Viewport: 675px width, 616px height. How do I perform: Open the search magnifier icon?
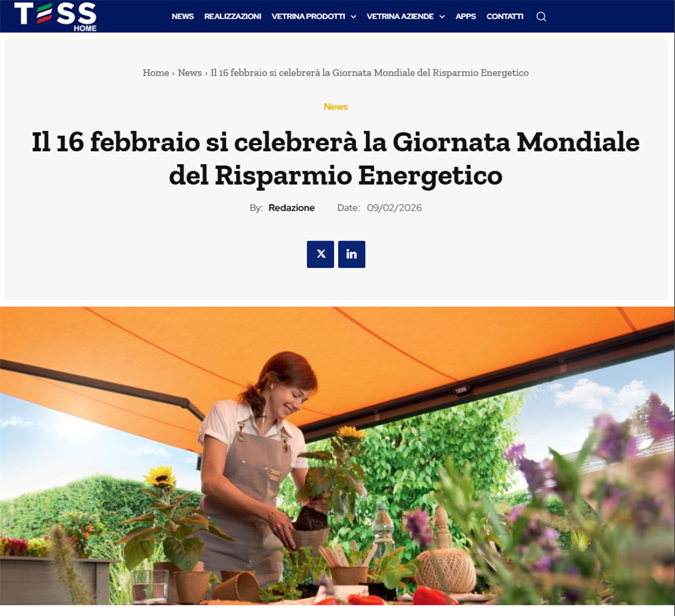[x=541, y=16]
